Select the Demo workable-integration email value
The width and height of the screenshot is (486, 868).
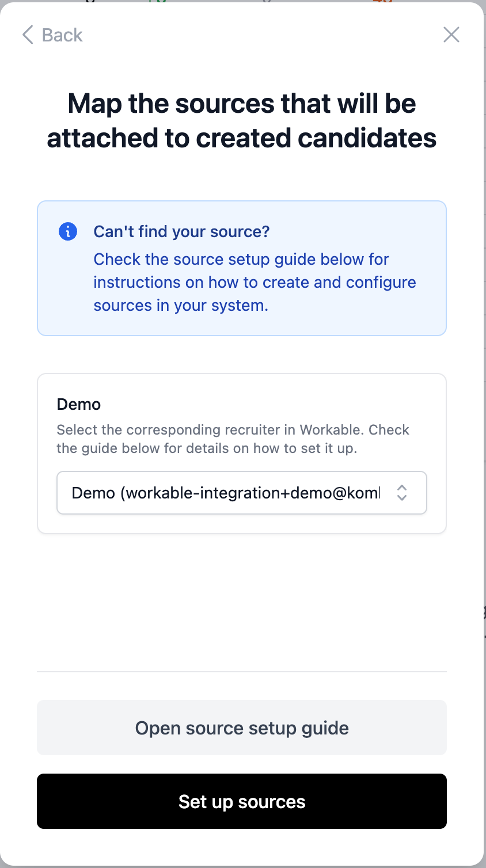click(225, 493)
